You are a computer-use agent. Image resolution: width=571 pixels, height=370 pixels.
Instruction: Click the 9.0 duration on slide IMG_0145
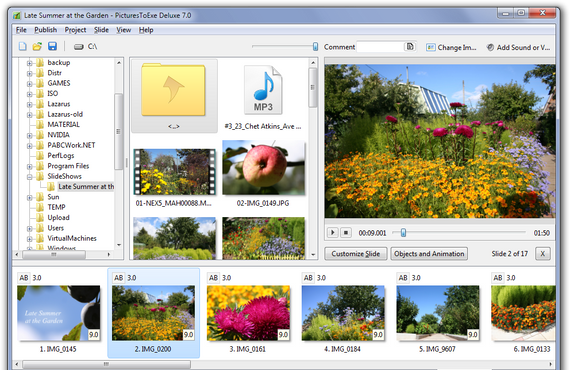click(x=94, y=334)
